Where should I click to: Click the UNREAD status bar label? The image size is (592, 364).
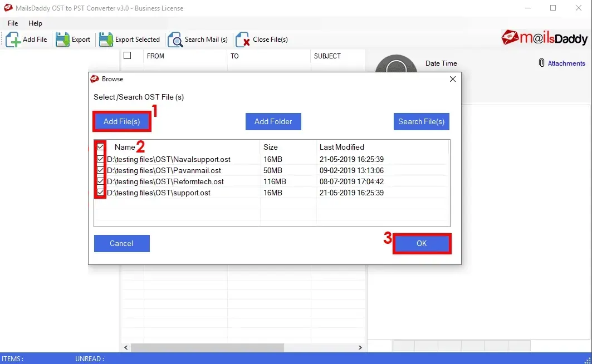(x=90, y=359)
